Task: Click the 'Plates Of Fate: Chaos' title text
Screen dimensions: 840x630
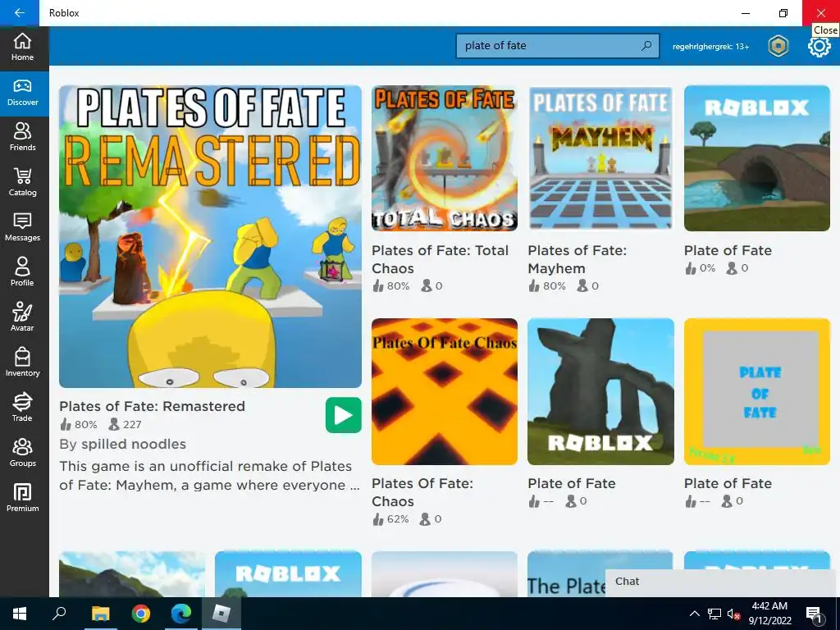Action: tap(422, 492)
